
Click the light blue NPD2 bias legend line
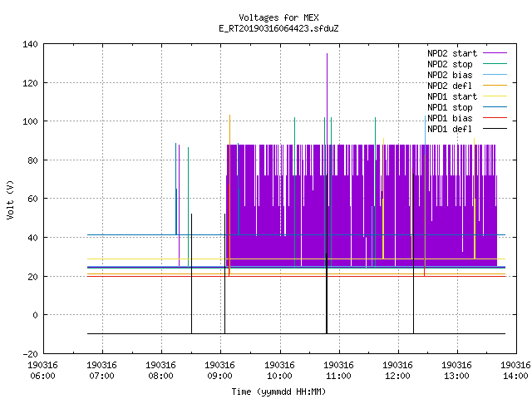point(495,74)
